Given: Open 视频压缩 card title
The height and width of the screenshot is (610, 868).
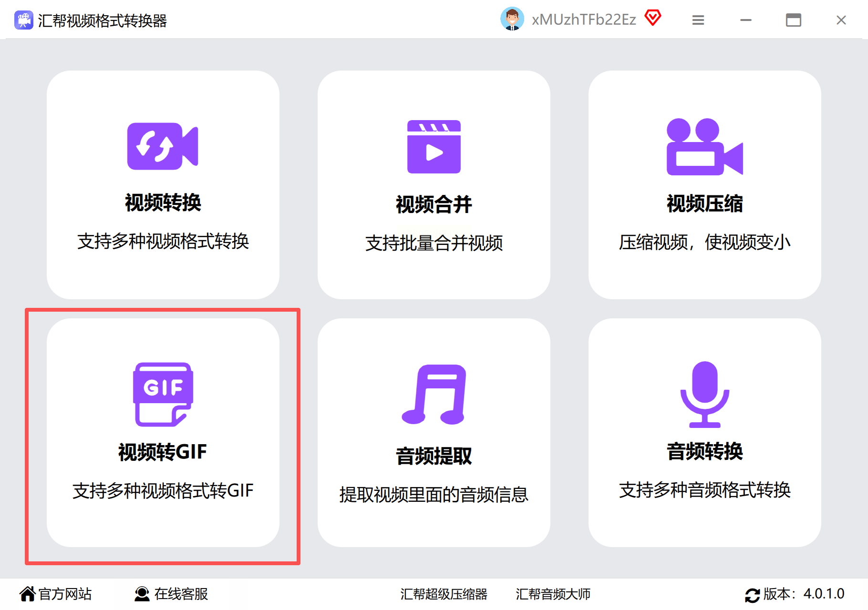Looking at the screenshot, I should click(x=705, y=203).
